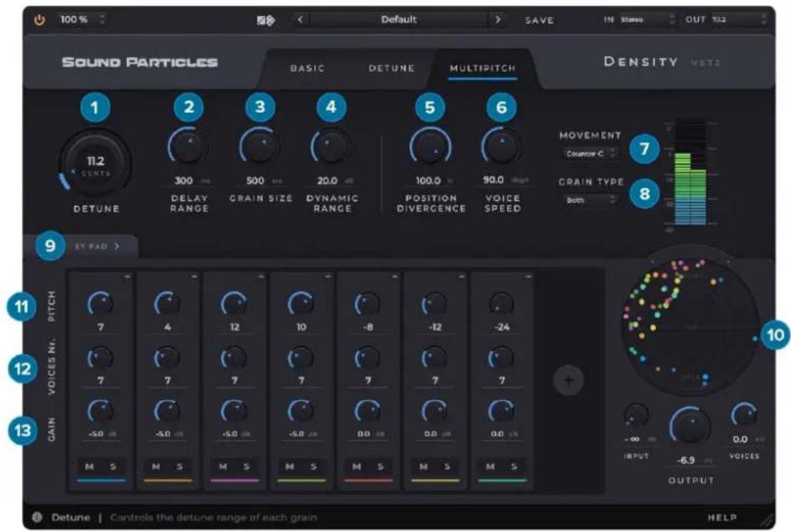
Task: Click the Output value -6.9
Action: click(686, 461)
